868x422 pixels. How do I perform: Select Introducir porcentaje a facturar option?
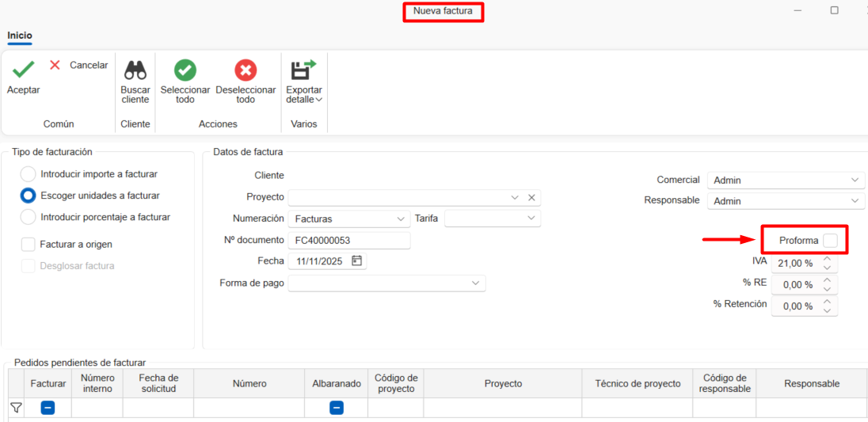(x=29, y=217)
